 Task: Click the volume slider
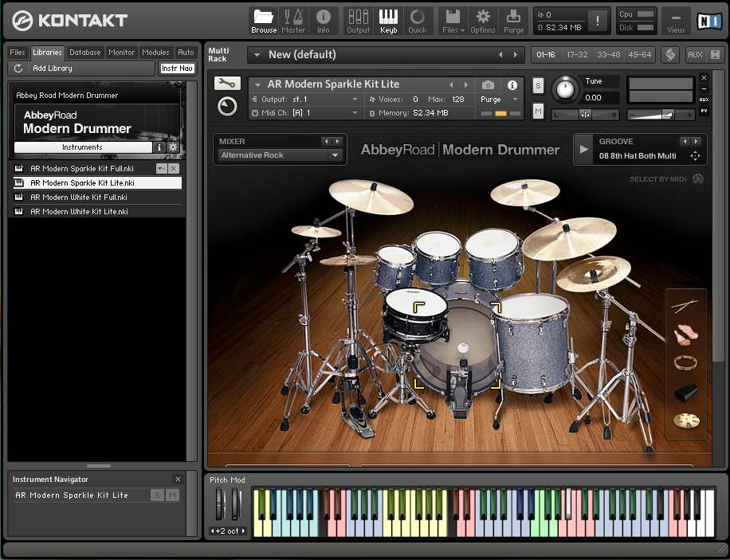pos(660,115)
